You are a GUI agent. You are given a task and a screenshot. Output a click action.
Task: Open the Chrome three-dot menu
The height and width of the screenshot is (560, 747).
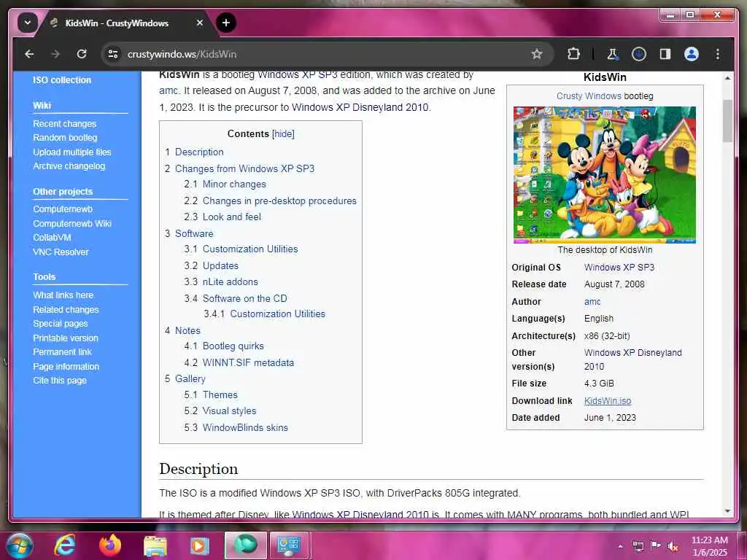pyautogui.click(x=718, y=54)
